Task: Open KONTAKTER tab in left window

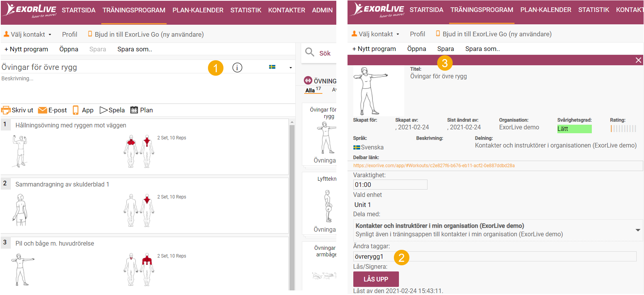Action: (286, 10)
